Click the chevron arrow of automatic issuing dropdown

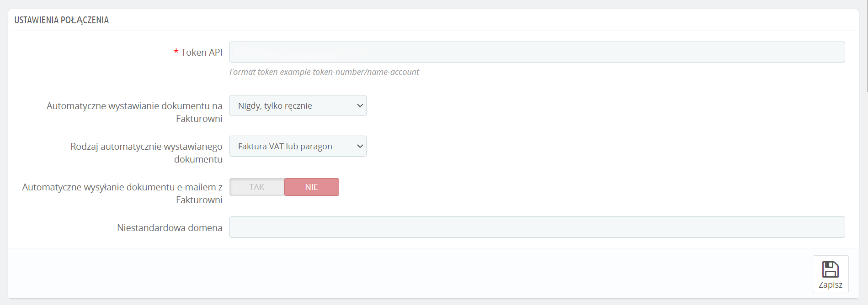(x=360, y=106)
